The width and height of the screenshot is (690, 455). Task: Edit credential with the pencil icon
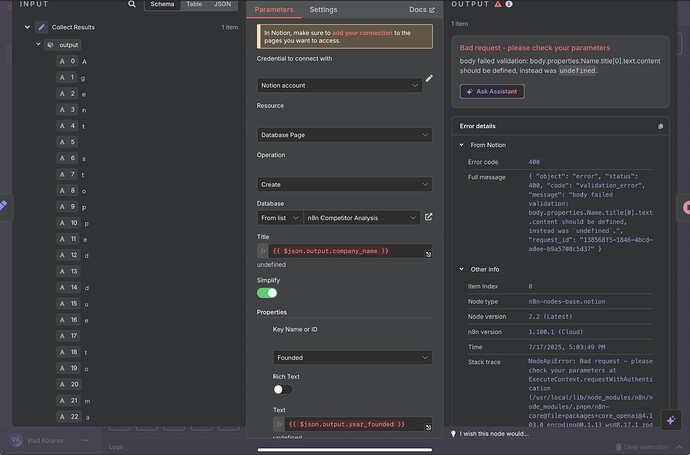coord(429,78)
